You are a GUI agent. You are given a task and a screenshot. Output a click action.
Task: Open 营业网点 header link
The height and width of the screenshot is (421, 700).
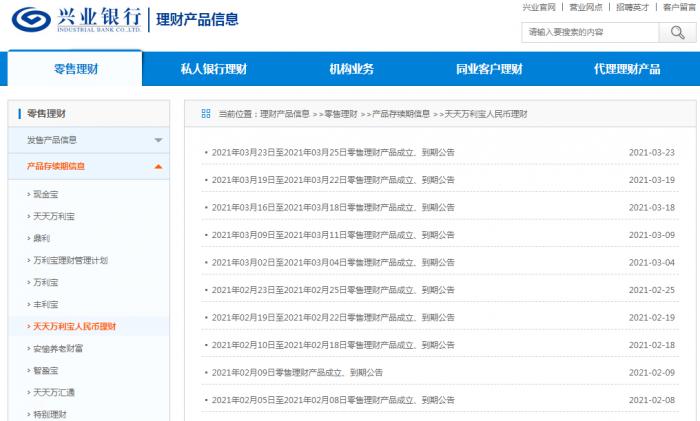(x=586, y=7)
